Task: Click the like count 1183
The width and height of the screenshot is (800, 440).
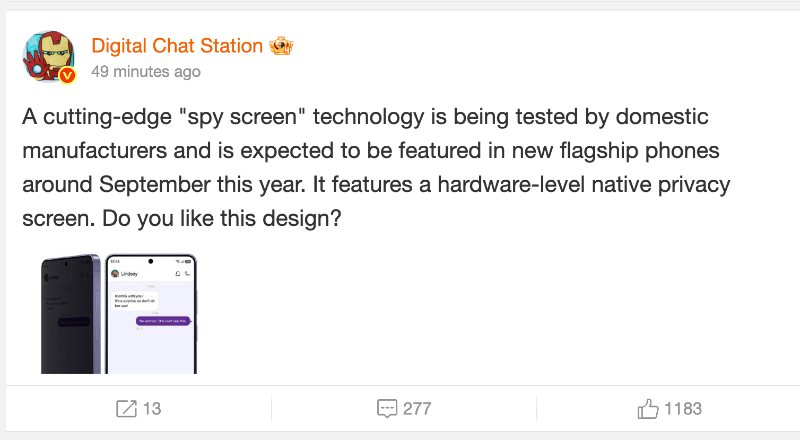Action: coord(683,408)
